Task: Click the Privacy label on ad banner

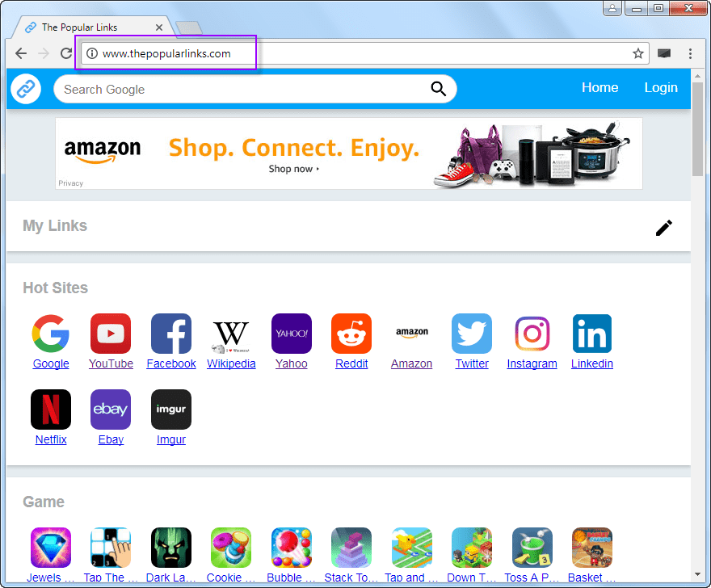Action: [x=71, y=183]
